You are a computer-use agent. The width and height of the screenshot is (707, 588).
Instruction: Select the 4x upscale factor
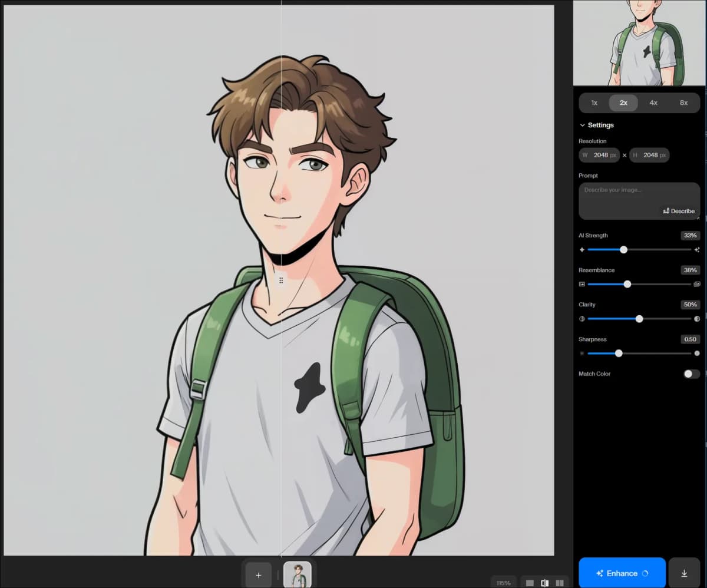tap(653, 103)
